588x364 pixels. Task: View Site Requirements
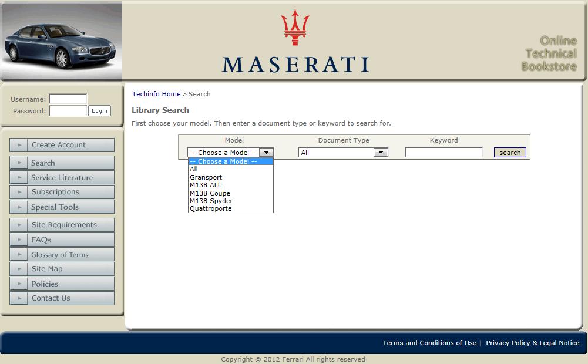pos(62,224)
